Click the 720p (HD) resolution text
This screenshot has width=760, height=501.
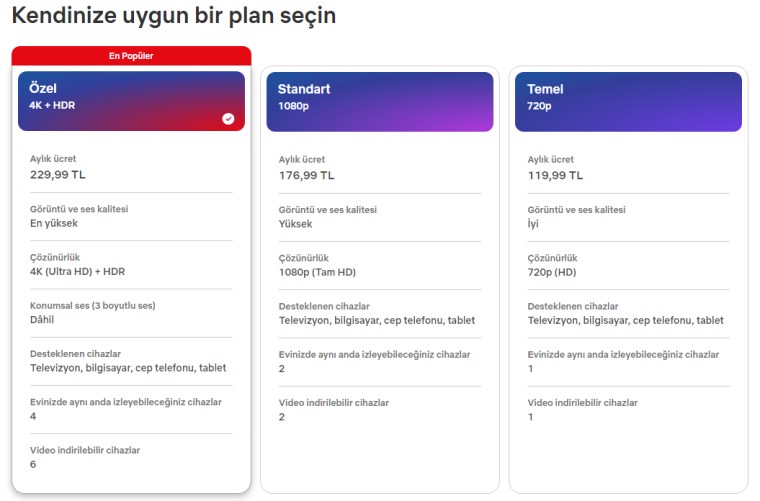(553, 271)
